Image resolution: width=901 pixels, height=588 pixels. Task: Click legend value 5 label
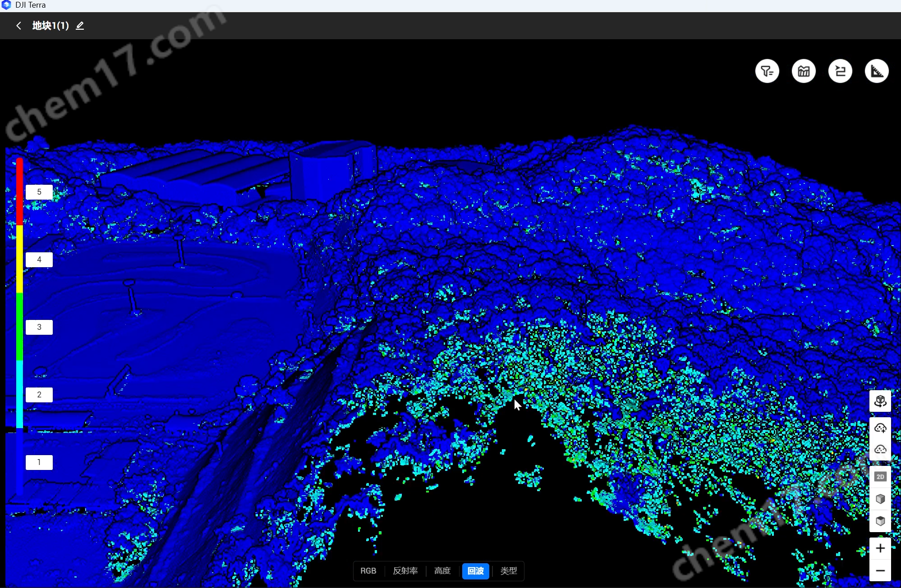39,192
